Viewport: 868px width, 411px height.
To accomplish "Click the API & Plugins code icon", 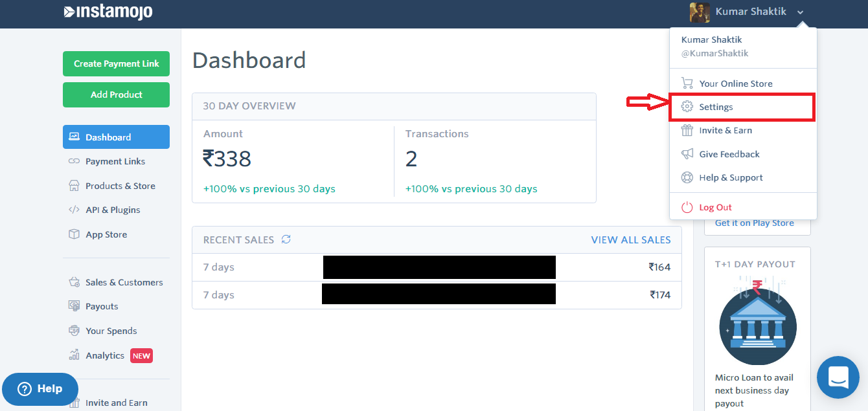I will 74,210.
